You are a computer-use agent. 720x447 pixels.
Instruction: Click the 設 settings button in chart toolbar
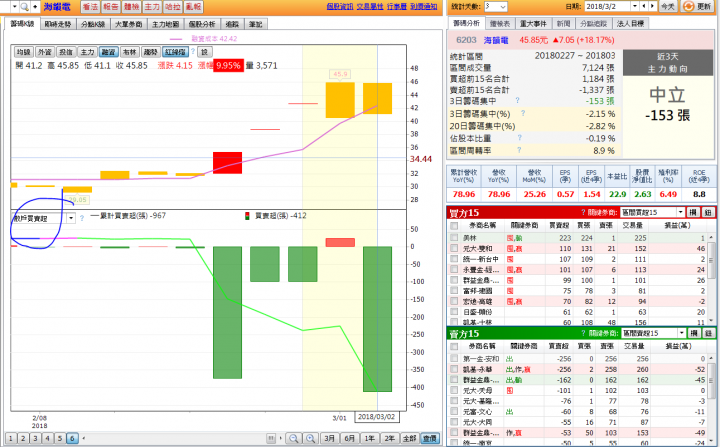[204, 52]
